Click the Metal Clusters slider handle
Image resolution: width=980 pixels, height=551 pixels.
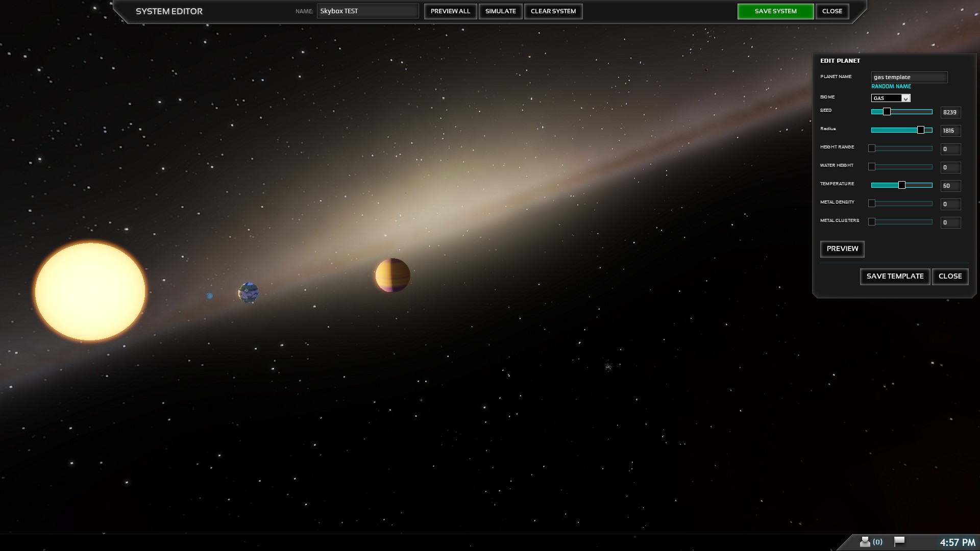(872, 222)
